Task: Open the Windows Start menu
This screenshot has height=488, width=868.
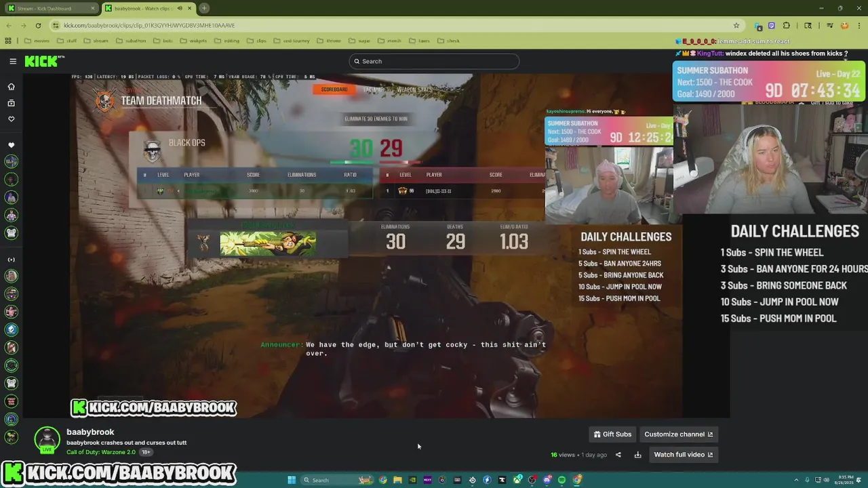Action: (292, 480)
